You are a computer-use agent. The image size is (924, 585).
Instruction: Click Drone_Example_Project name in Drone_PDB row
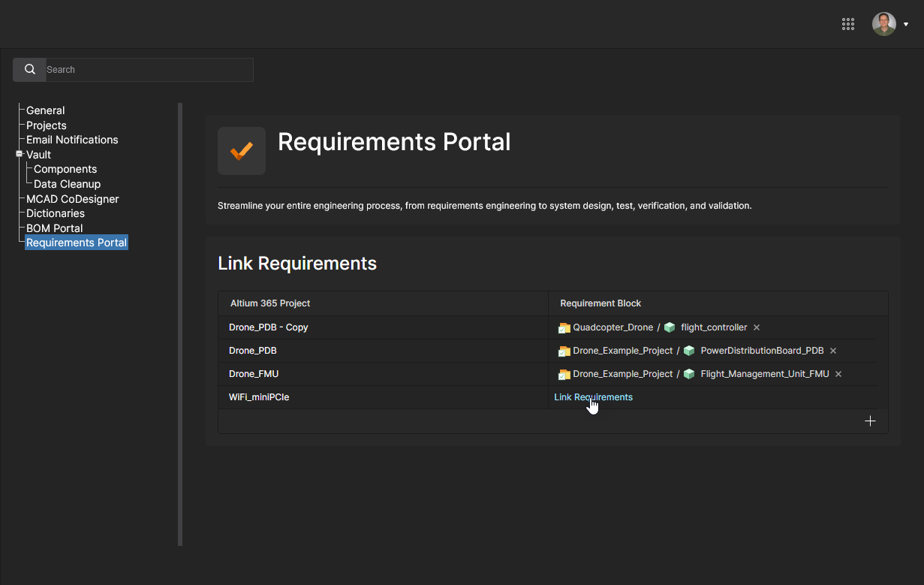[623, 351]
